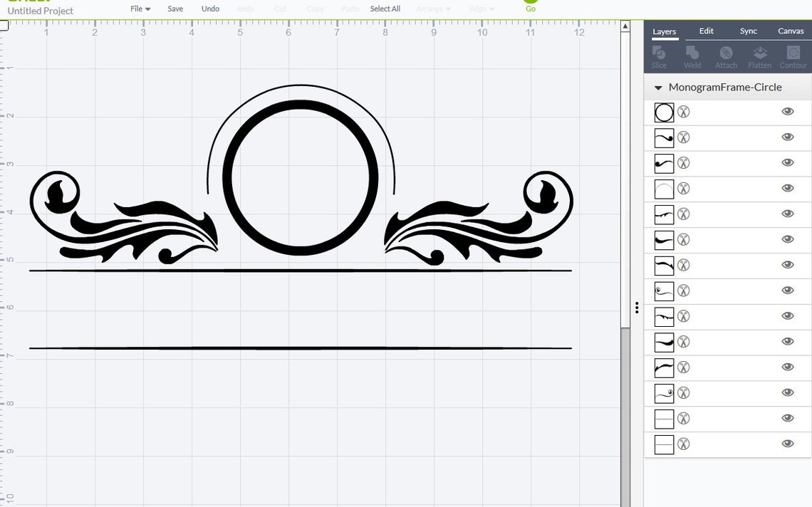Collapse the MonogramFrame-Circle group
This screenshot has height=507, width=812.
[x=657, y=87]
